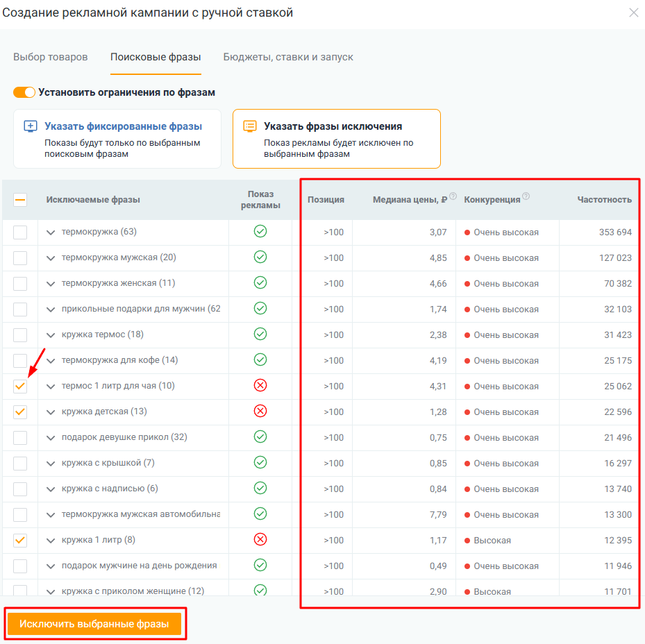The image size is (645, 644).
Task: Close the campaign creation dialog
Action: (x=633, y=12)
